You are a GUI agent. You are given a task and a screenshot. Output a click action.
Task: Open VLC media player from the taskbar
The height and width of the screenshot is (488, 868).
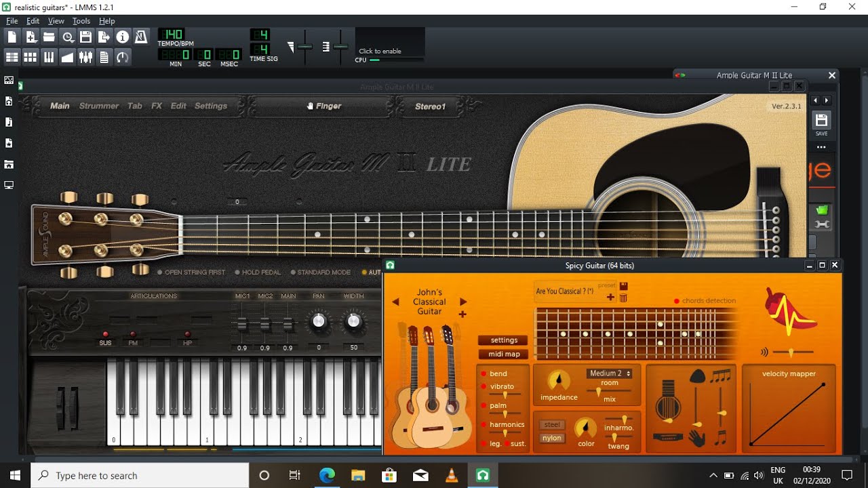tap(452, 475)
